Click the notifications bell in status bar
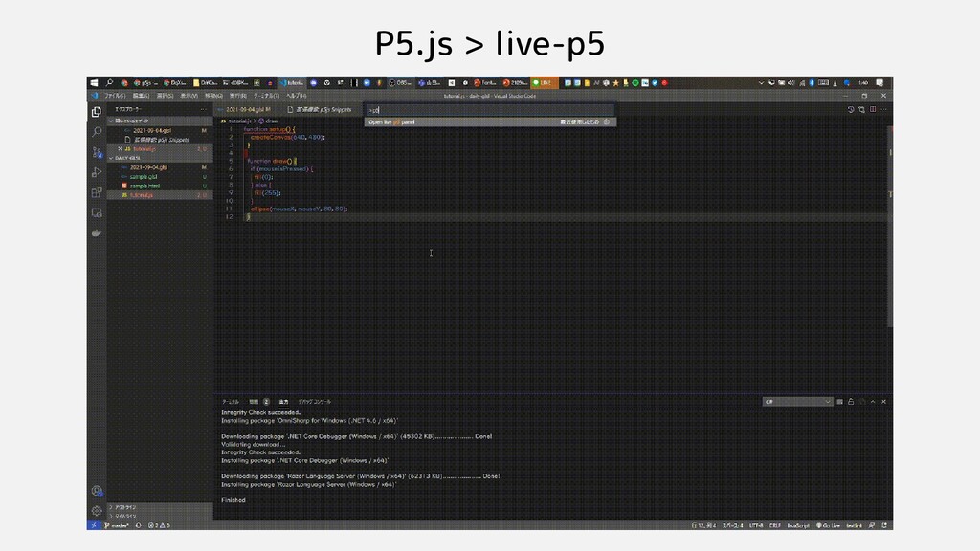980x551 pixels. 883,525
